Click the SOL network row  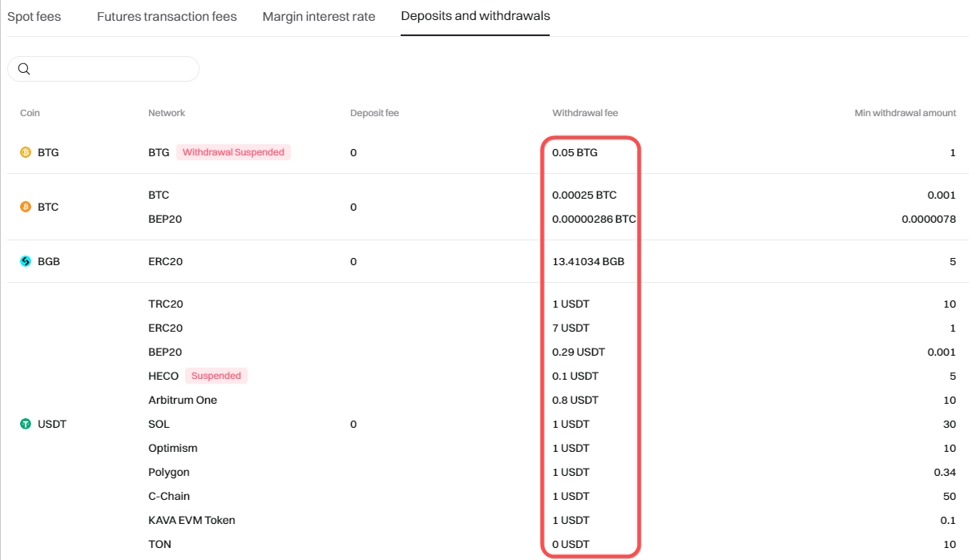click(159, 424)
